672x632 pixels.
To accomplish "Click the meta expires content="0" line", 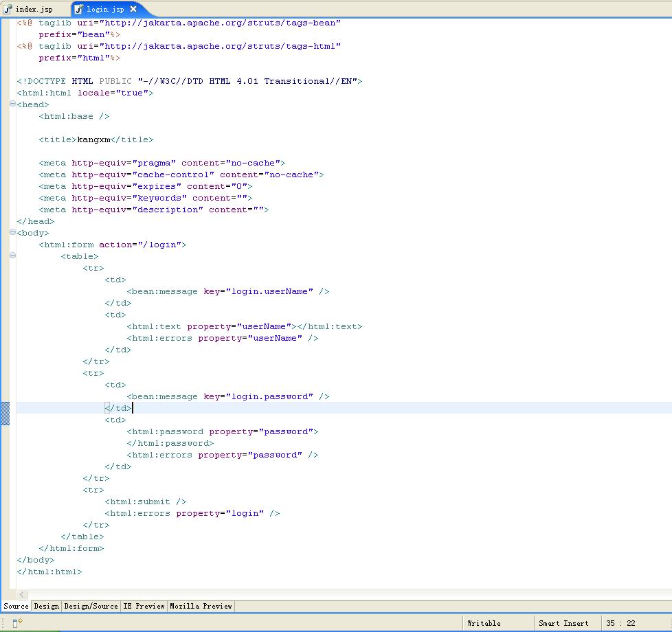I will coord(146,186).
